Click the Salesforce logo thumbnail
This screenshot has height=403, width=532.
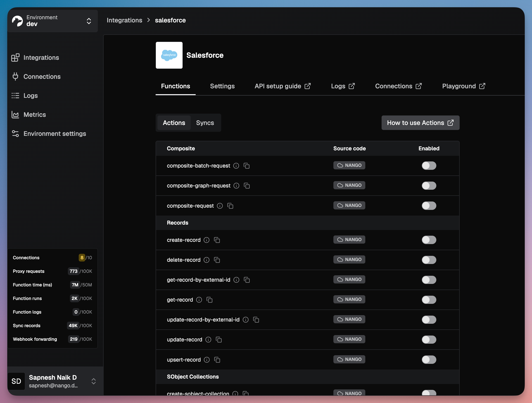(169, 55)
